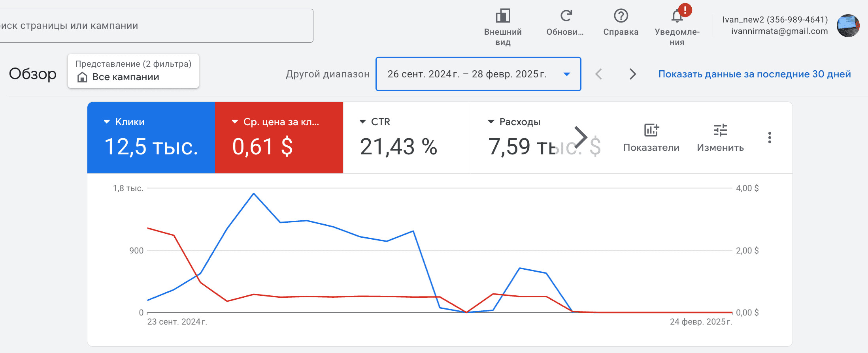Open Представление (2 фильтра) view selector

[133, 71]
